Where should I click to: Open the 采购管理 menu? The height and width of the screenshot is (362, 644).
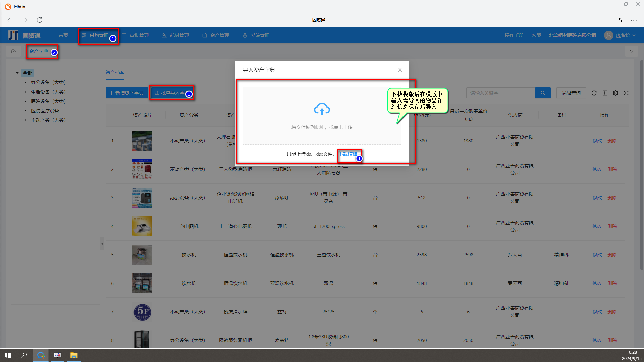(95, 35)
